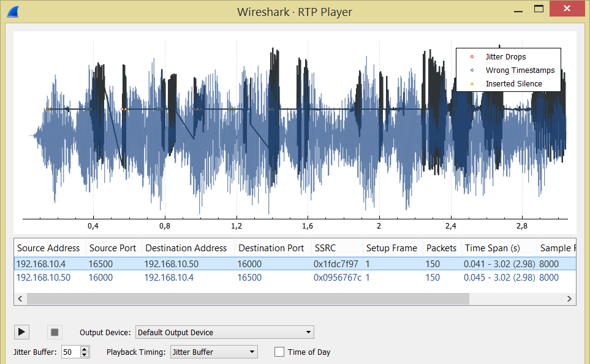Increase Jitter Buffer with up arrow
Screen dimensions: 590x364
(85, 349)
